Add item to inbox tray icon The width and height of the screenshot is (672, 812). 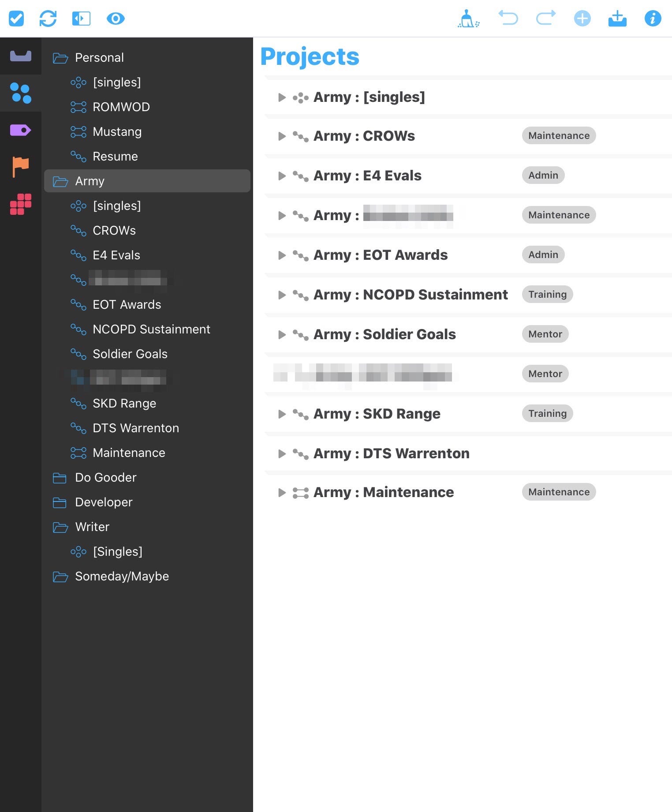617,19
